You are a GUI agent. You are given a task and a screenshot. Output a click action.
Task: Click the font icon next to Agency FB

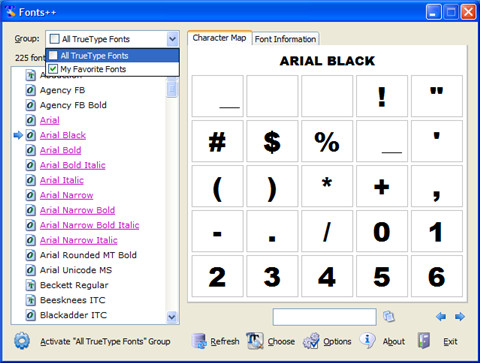pyautogui.click(x=30, y=90)
